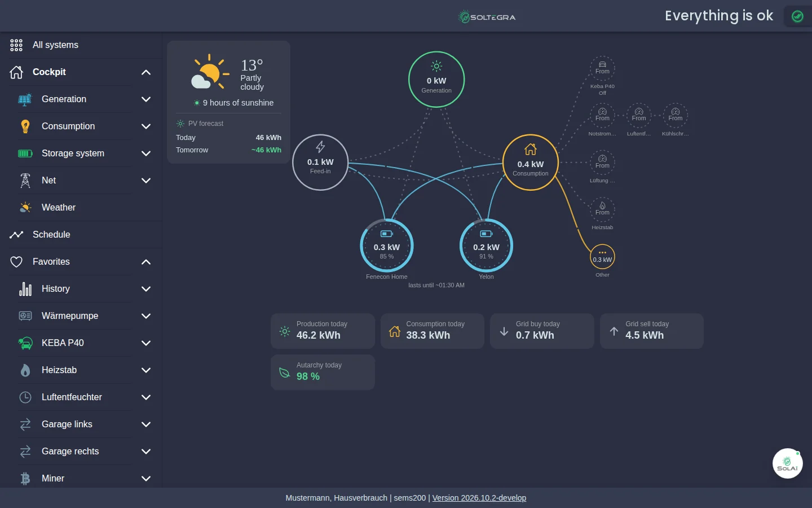Select the Yelon battery circle
The width and height of the screenshot is (812, 508).
coord(486,246)
